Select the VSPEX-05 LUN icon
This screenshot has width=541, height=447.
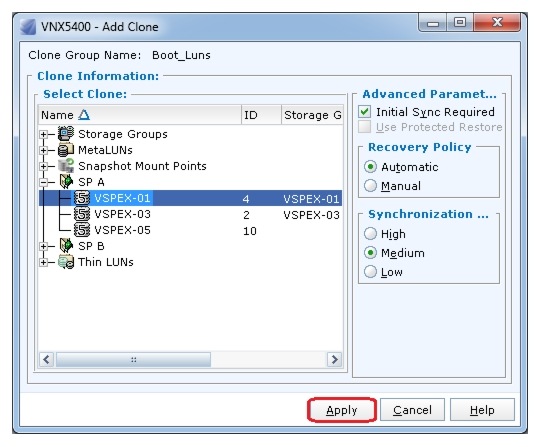[x=82, y=230]
